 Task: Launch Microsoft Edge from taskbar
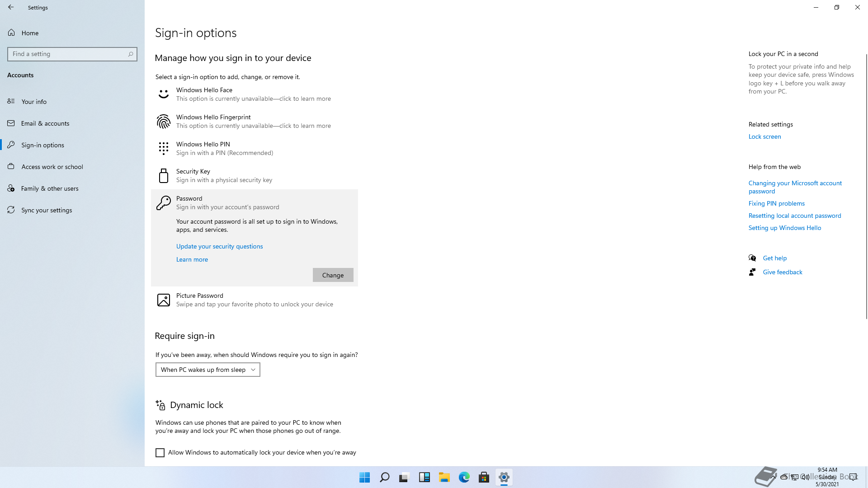tap(464, 477)
